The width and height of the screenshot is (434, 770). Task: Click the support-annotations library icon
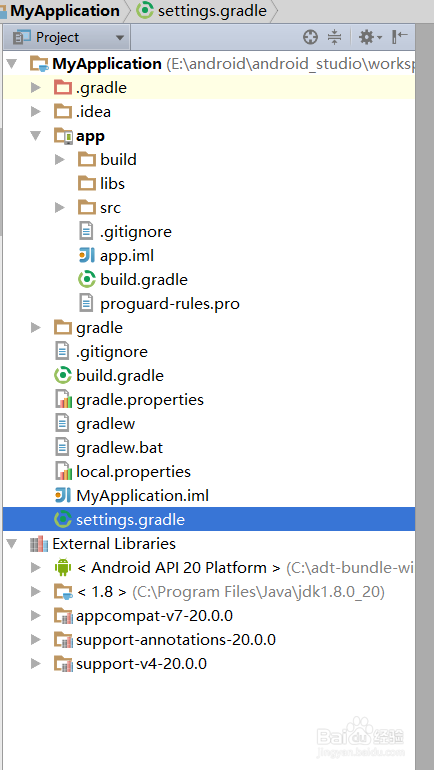[x=63, y=640]
